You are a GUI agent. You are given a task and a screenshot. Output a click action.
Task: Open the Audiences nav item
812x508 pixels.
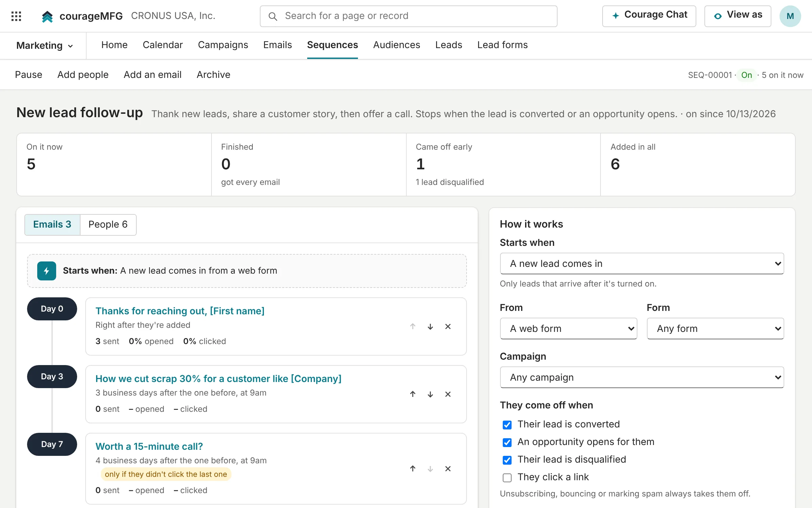click(x=397, y=45)
